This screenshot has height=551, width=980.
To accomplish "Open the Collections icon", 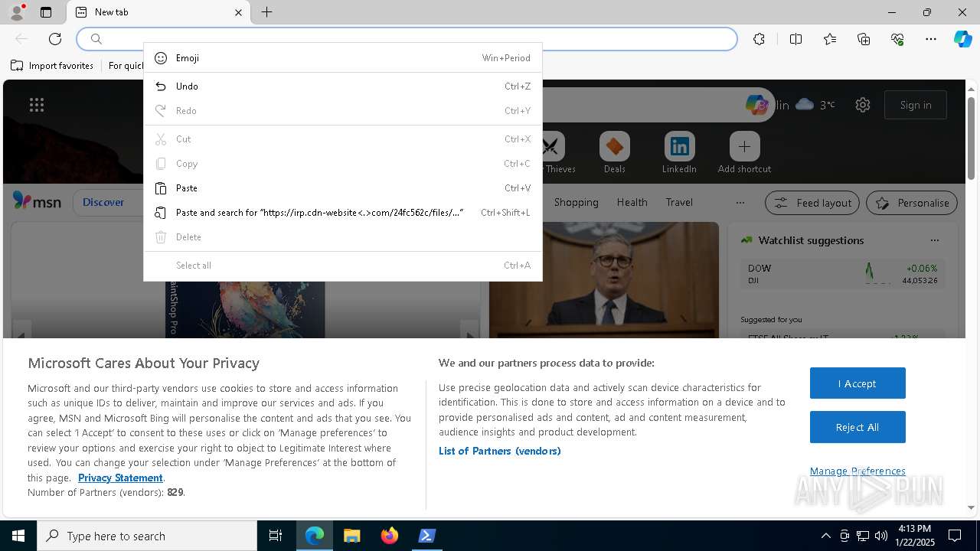I will click(x=864, y=39).
